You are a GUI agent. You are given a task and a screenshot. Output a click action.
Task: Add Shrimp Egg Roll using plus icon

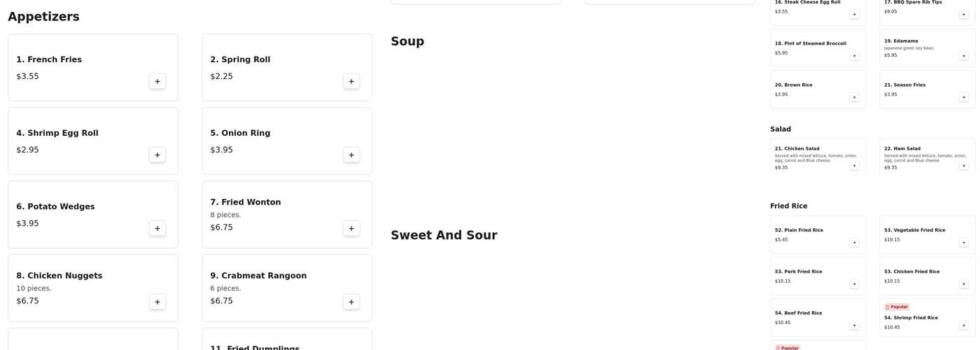pos(157,155)
